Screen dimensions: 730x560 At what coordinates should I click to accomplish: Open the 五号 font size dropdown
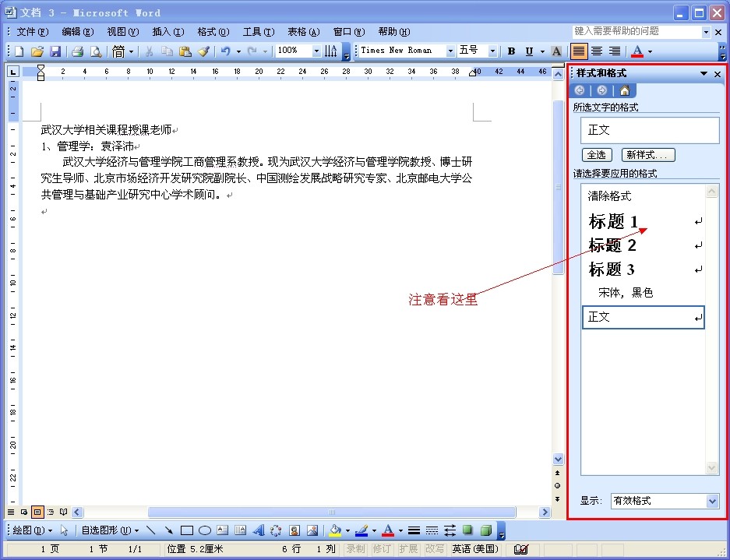[492, 51]
